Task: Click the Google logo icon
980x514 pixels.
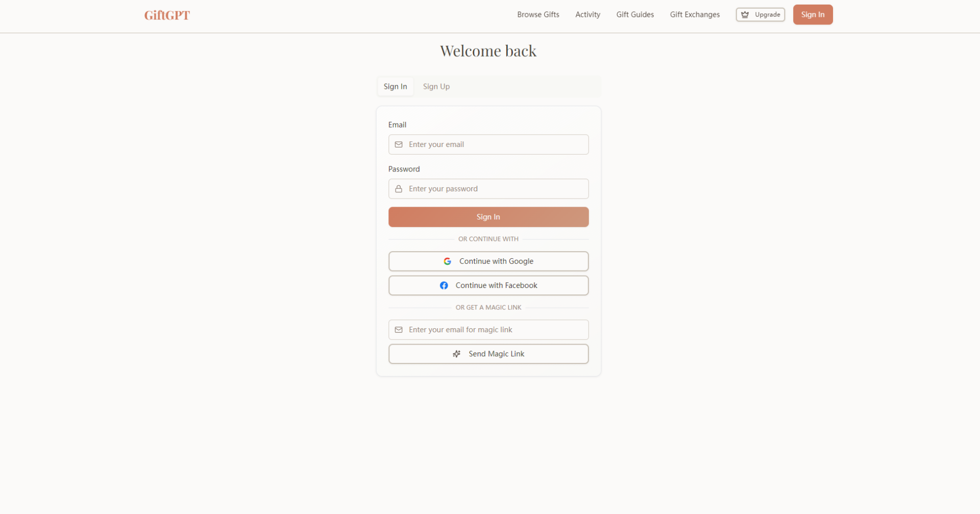Action: point(447,261)
